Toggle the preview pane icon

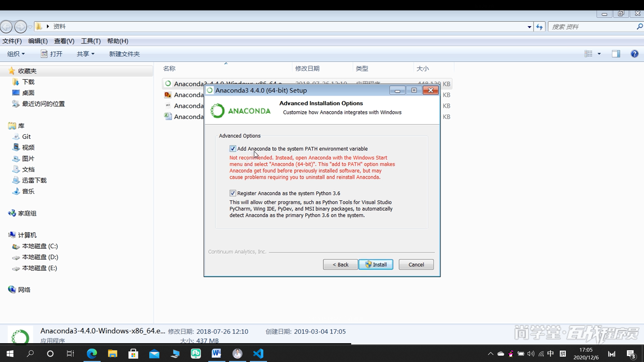click(x=616, y=54)
